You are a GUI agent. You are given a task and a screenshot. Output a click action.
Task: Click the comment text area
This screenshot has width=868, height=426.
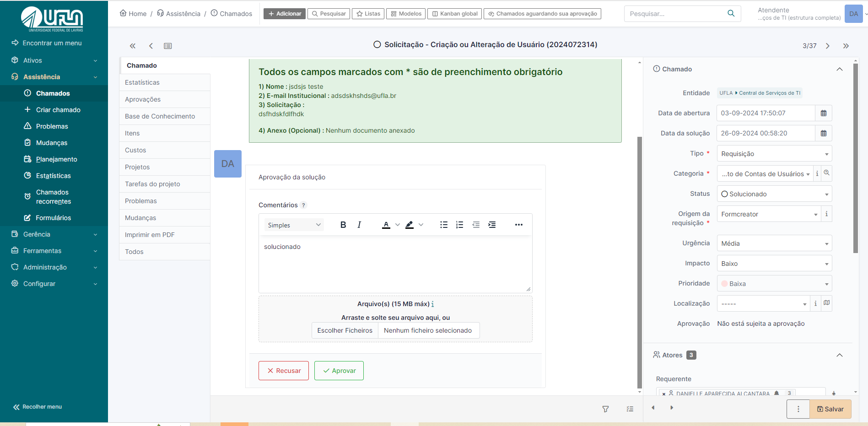click(395, 264)
